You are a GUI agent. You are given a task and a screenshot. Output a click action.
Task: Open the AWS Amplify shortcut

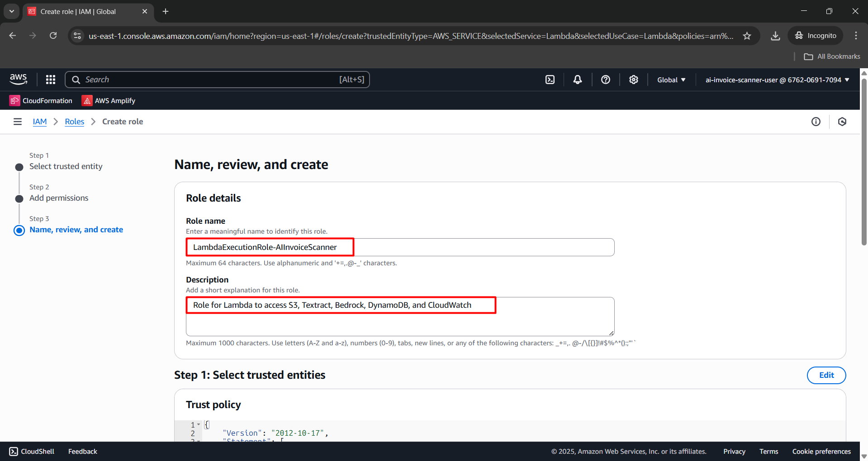pos(109,101)
